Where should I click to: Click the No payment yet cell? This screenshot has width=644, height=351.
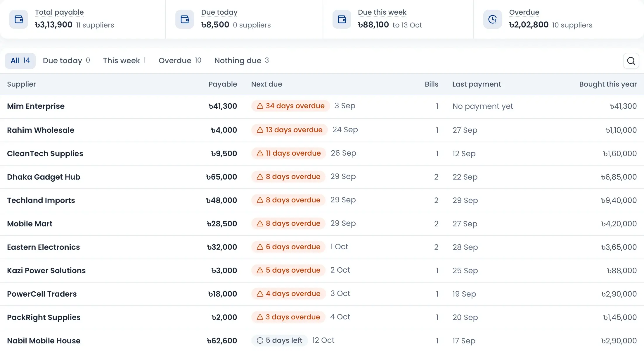coord(483,106)
